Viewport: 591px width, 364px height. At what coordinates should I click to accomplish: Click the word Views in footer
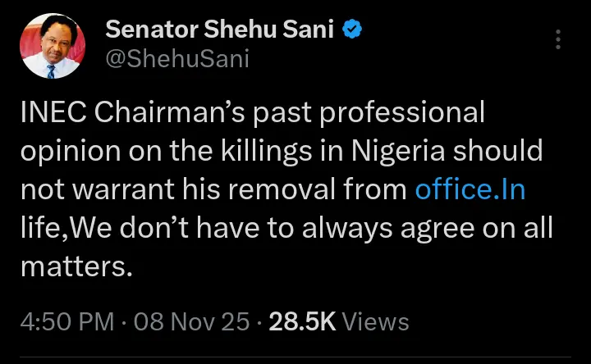coord(377,321)
